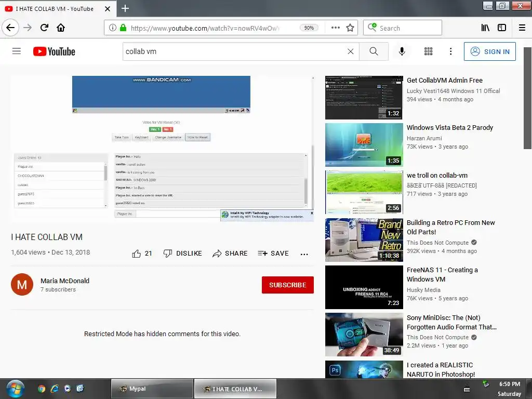Image resolution: width=532 pixels, height=399 pixels.
Task: Open Sony MiniDisc video thumbnail
Action: coord(364,335)
